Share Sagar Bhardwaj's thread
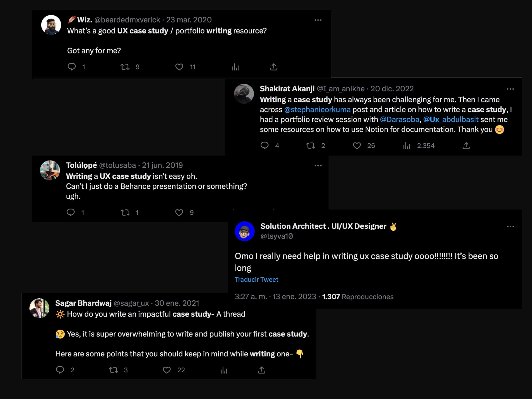532x399 pixels. [261, 370]
